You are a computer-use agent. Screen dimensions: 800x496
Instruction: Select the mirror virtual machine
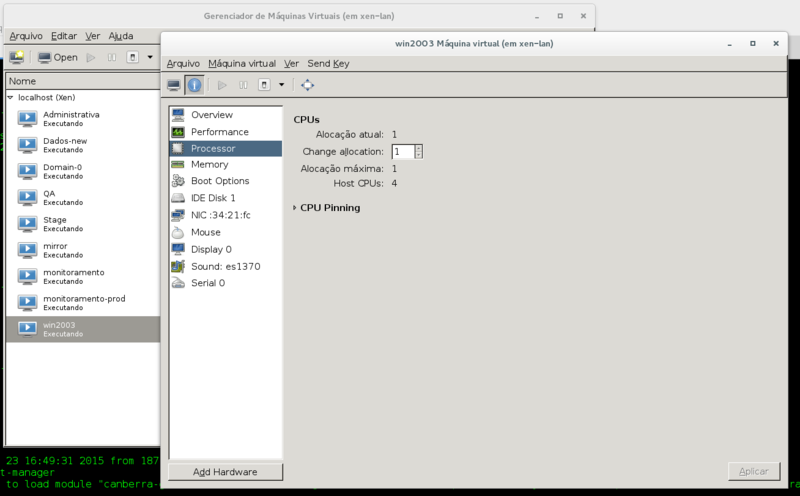[x=83, y=250]
